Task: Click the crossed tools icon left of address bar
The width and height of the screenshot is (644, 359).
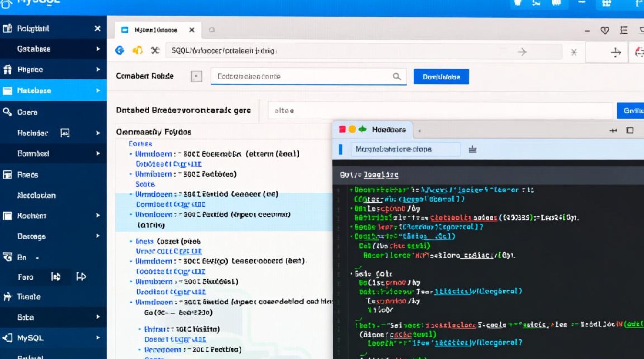Action: tap(155, 50)
